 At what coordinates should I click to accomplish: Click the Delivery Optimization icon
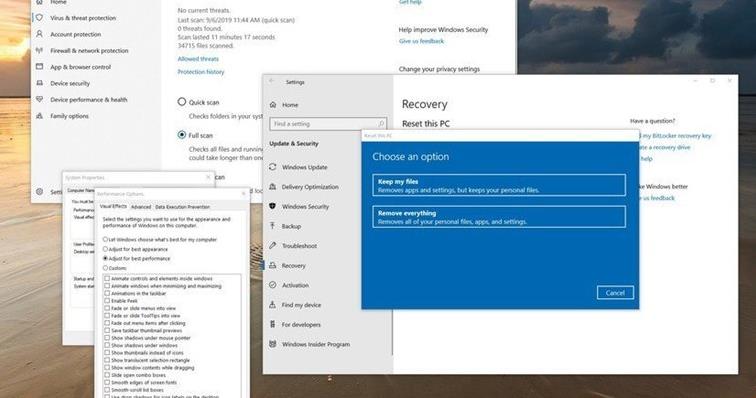pyautogui.click(x=272, y=187)
